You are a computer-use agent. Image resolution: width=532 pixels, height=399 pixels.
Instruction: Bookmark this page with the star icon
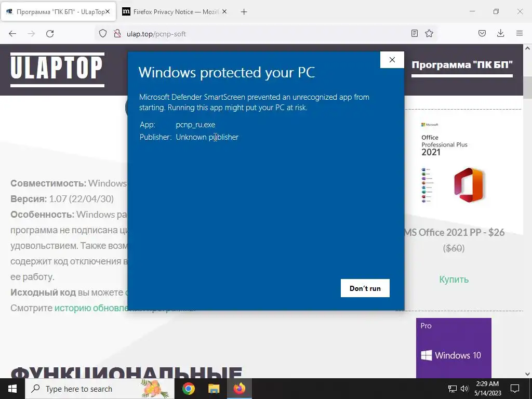[429, 33]
